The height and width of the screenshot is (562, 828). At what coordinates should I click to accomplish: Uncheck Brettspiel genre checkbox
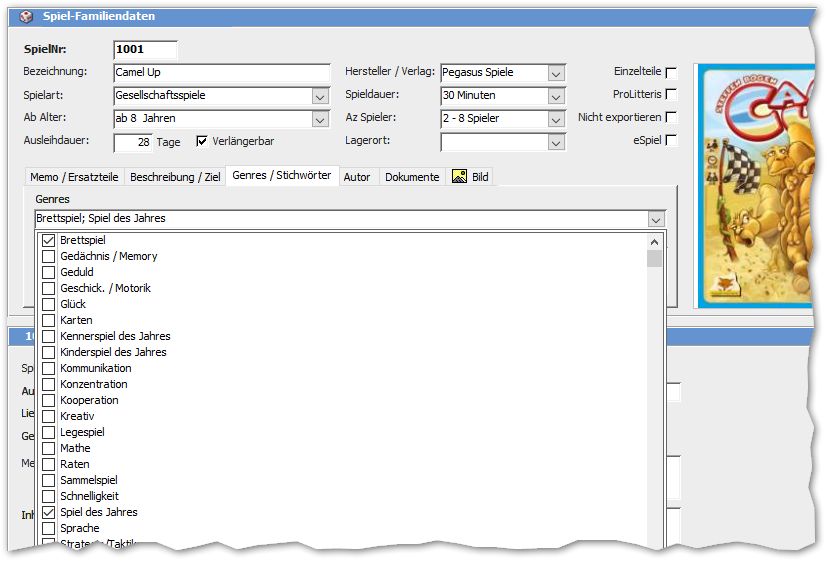click(x=49, y=240)
